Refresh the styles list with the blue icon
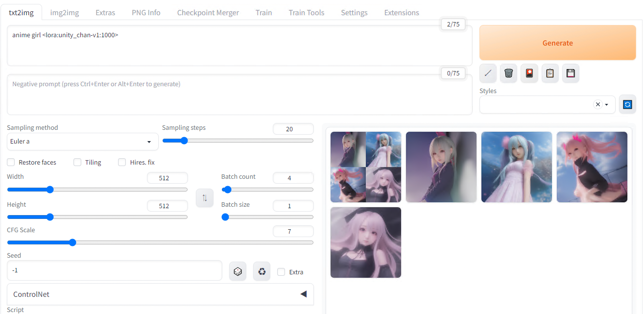 (x=627, y=104)
